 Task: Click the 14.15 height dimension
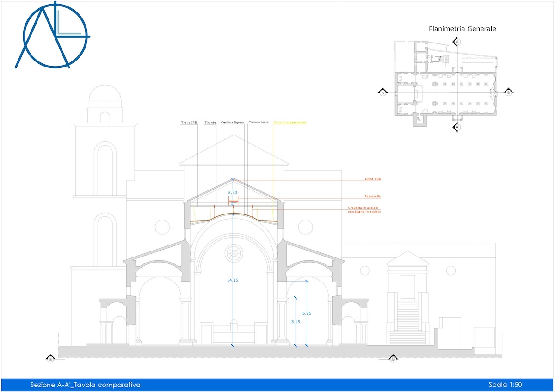click(x=232, y=280)
